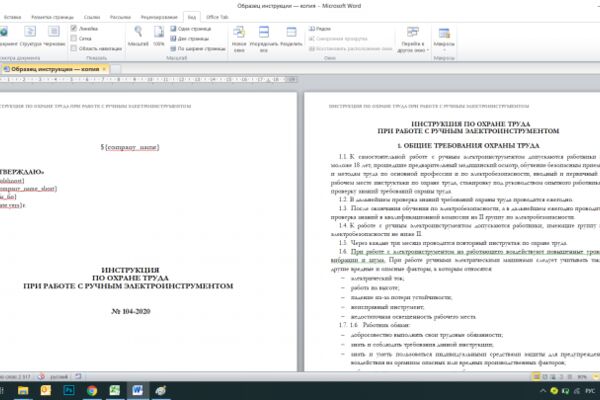The height and width of the screenshot is (400, 600).
Task: Open Новое окно (New window)
Action: (x=239, y=39)
